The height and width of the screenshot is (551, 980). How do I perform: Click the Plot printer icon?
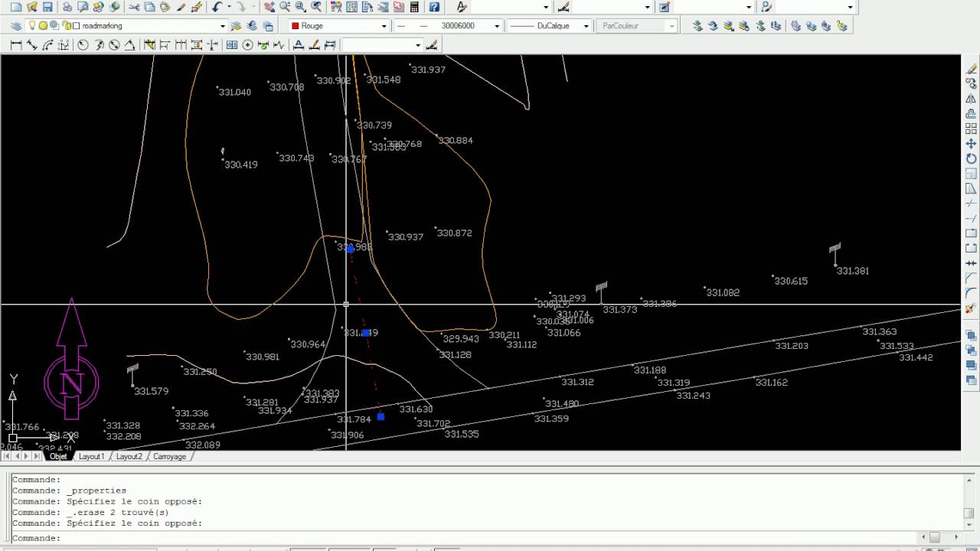pos(67,7)
